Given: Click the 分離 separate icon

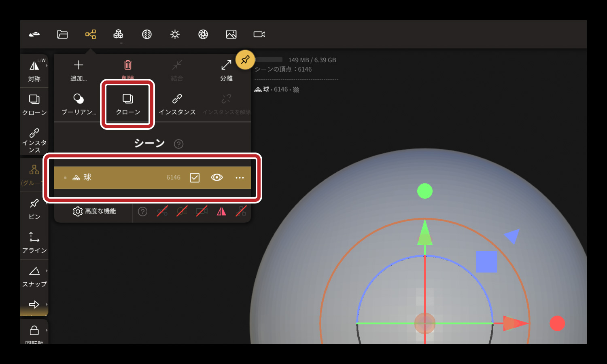Looking at the screenshot, I should click(x=226, y=70).
